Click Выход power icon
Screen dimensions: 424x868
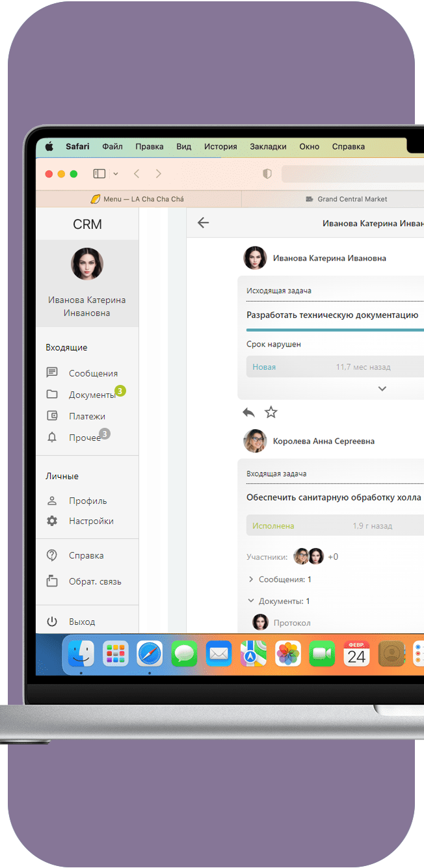(52, 622)
